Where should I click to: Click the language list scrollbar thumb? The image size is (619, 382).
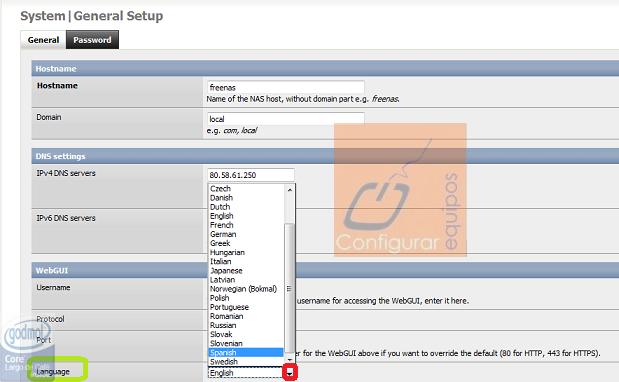click(x=289, y=288)
